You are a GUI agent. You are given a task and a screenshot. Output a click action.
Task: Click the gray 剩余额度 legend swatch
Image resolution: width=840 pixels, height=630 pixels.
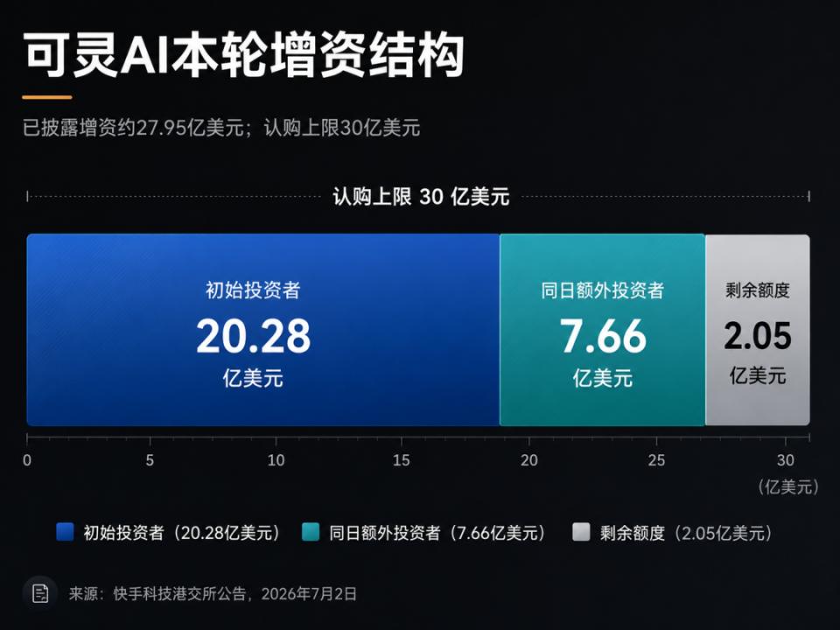581,533
